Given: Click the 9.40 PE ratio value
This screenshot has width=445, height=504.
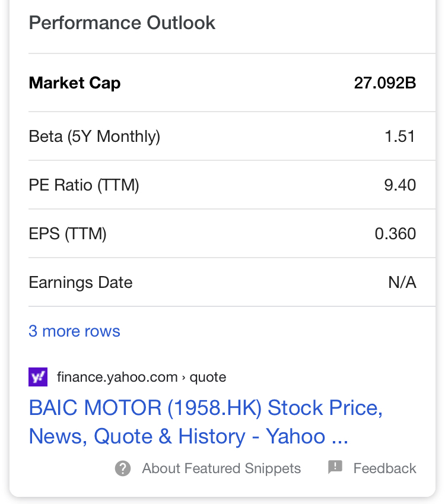Looking at the screenshot, I should pyautogui.click(x=399, y=185).
